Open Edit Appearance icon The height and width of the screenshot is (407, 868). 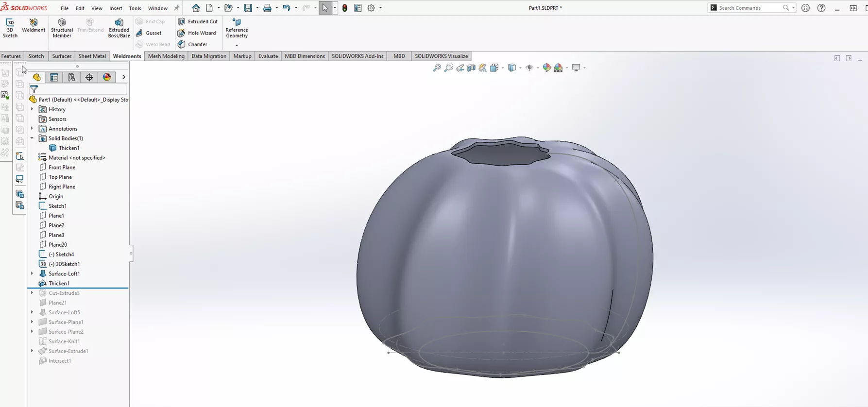[547, 68]
